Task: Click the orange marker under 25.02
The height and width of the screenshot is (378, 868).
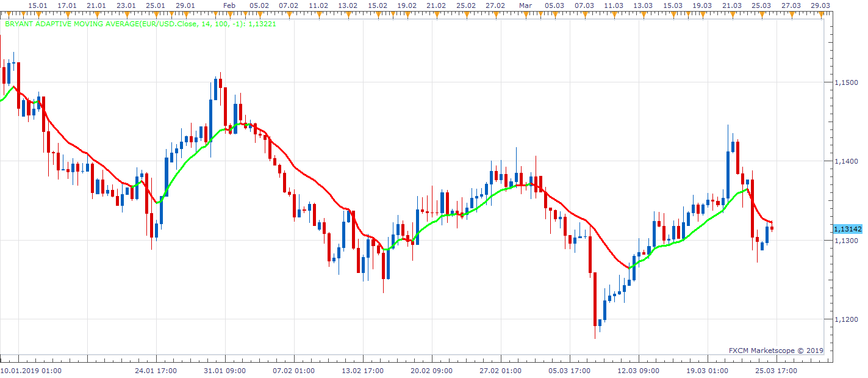Action: 466,14
